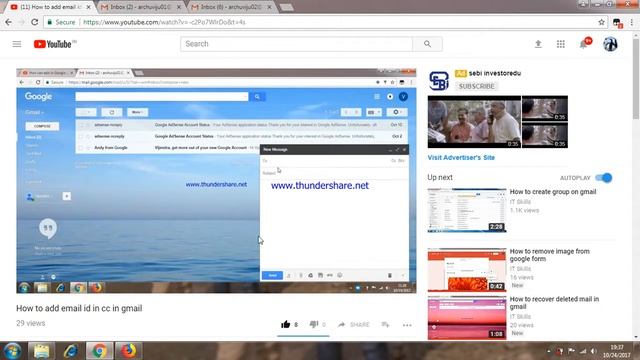Open How to create group on gmail
This screenshot has height=360, width=640.
click(x=553, y=192)
